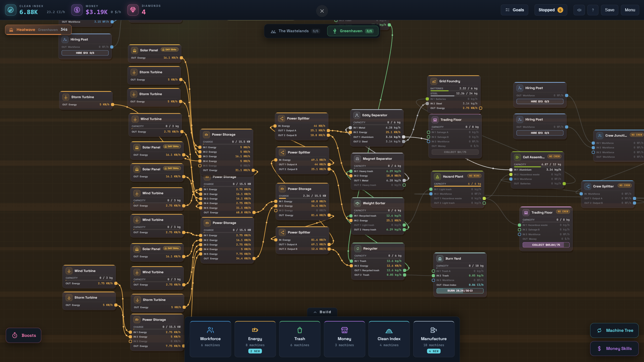644x362 pixels.
Task: Collect $65.84 from the Trading Floor
Action: [546, 245]
